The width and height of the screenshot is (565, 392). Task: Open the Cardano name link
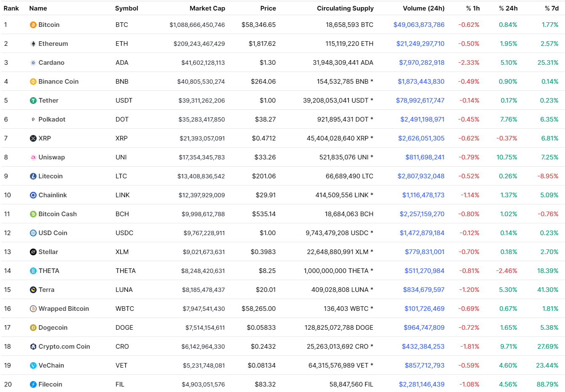51,63
